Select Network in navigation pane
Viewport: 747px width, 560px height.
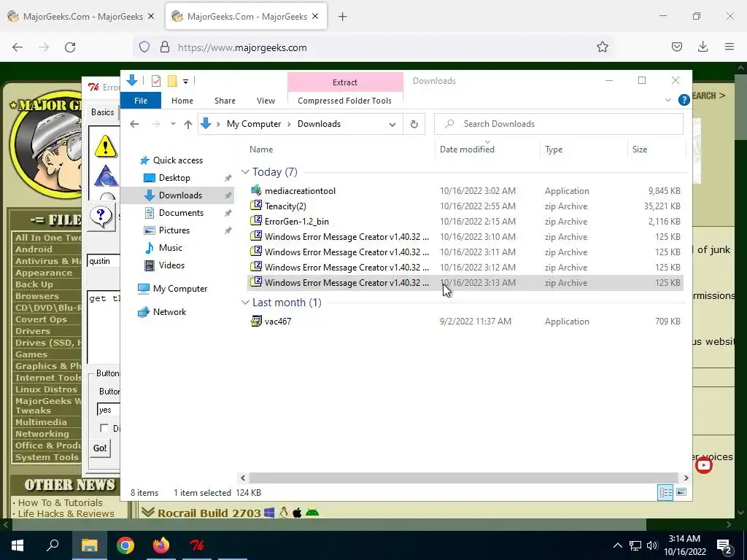(x=169, y=312)
